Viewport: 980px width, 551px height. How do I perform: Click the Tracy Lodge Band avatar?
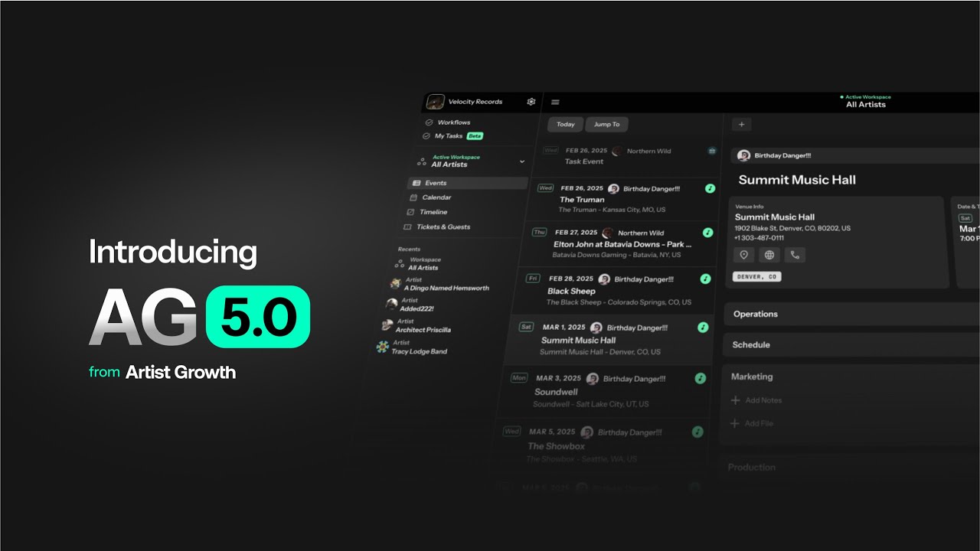pos(383,347)
